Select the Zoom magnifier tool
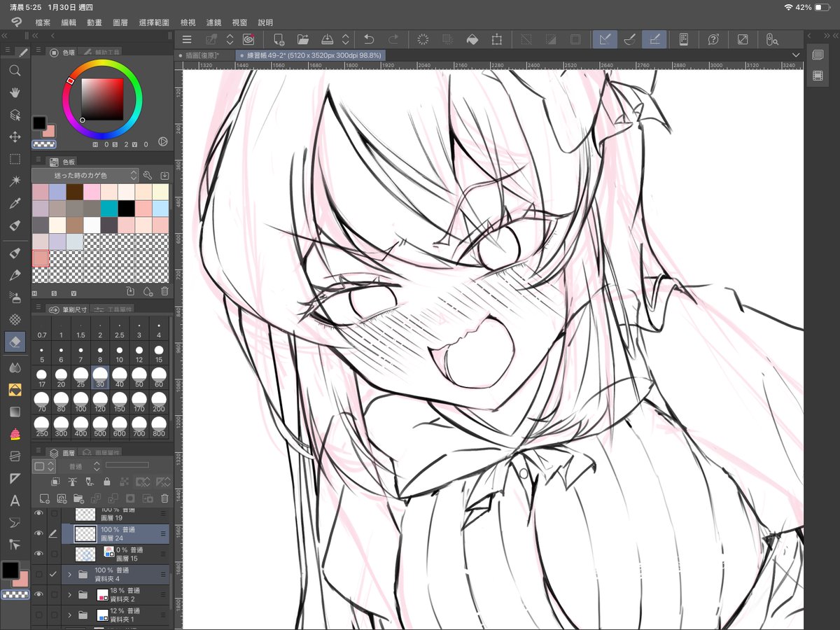The width and height of the screenshot is (840, 630). point(15,70)
